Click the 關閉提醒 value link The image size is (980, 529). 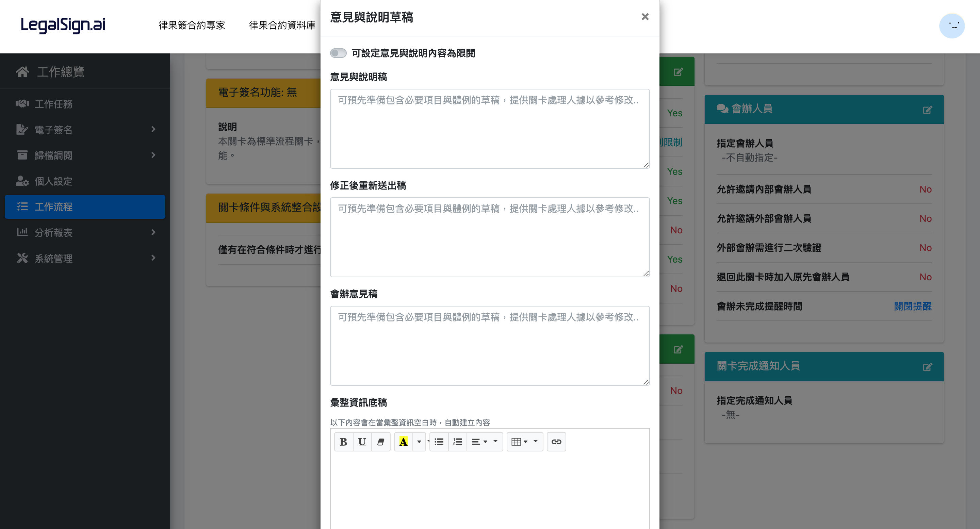[x=913, y=306]
